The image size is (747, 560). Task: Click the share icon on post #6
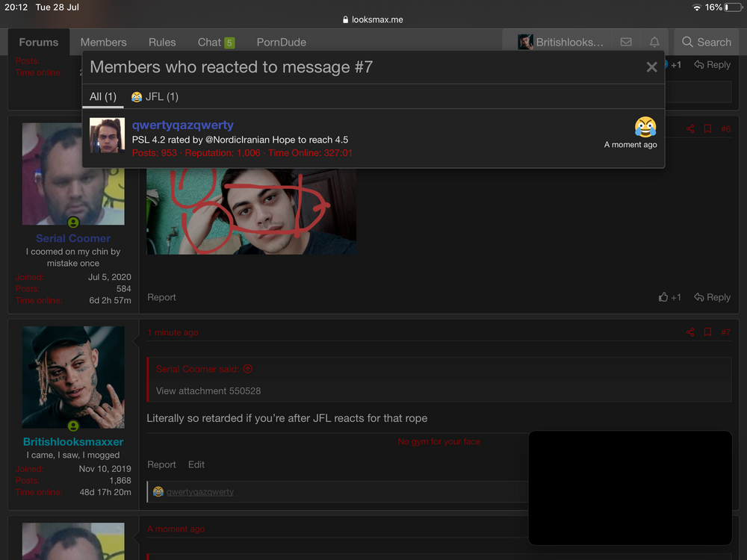690,129
